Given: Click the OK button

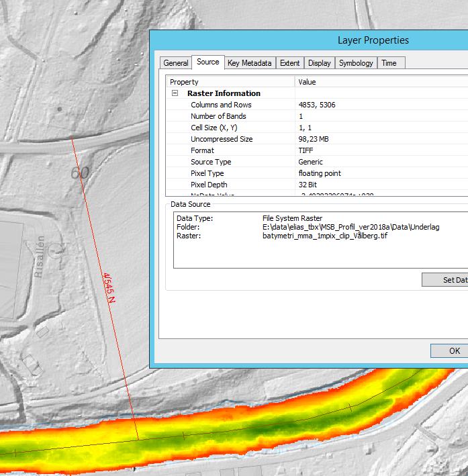Looking at the screenshot, I should 449,350.
